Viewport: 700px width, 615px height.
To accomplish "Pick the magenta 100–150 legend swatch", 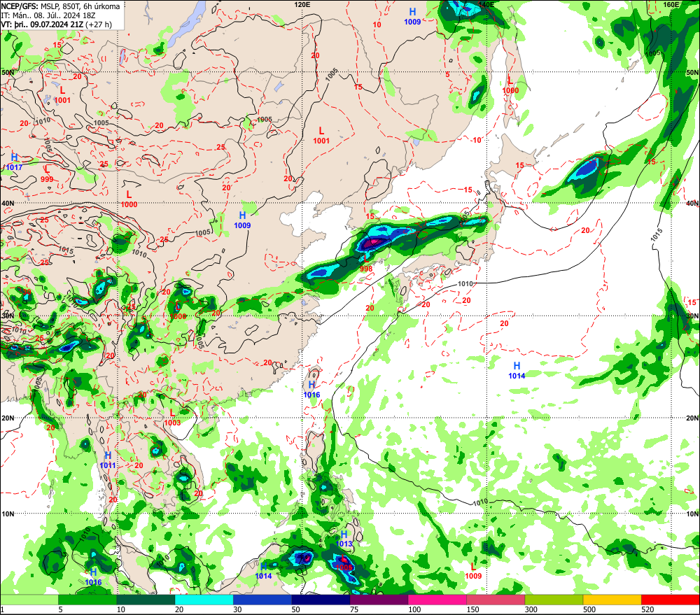I will (x=437, y=600).
